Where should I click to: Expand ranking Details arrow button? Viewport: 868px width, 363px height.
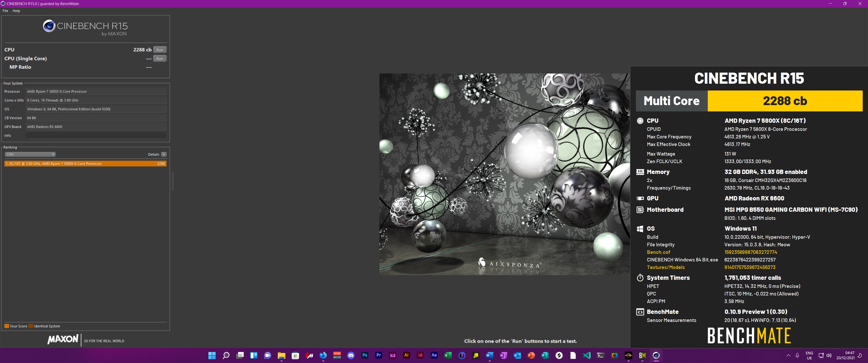(x=164, y=154)
